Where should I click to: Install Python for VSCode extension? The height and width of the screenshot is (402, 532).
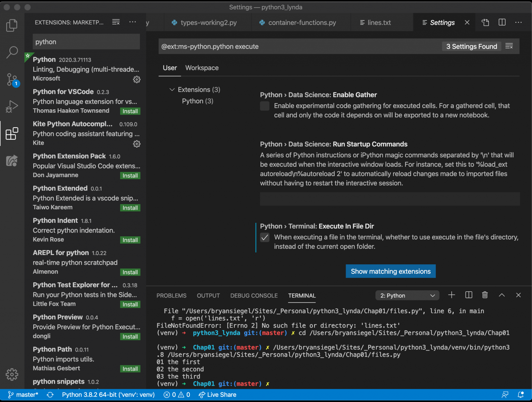pyautogui.click(x=130, y=111)
